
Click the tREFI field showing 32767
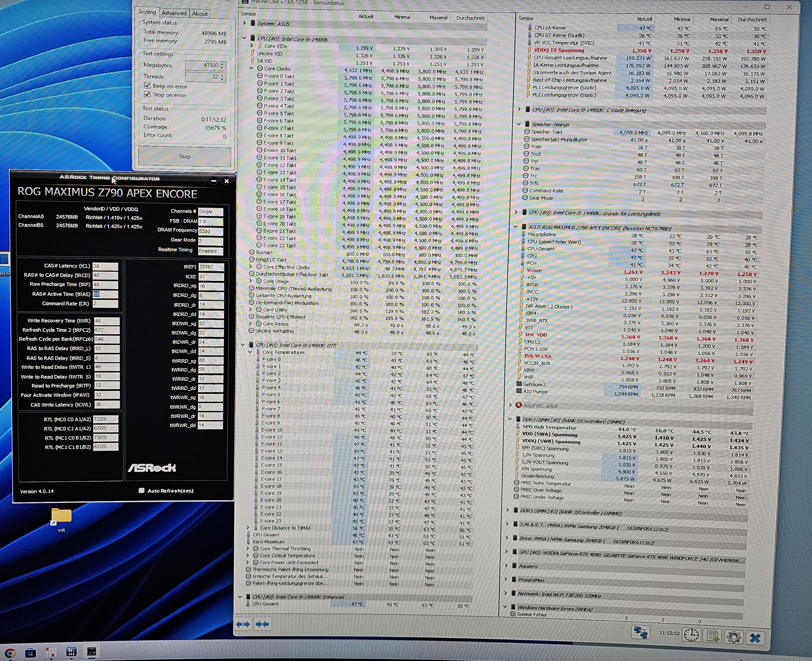(211, 266)
